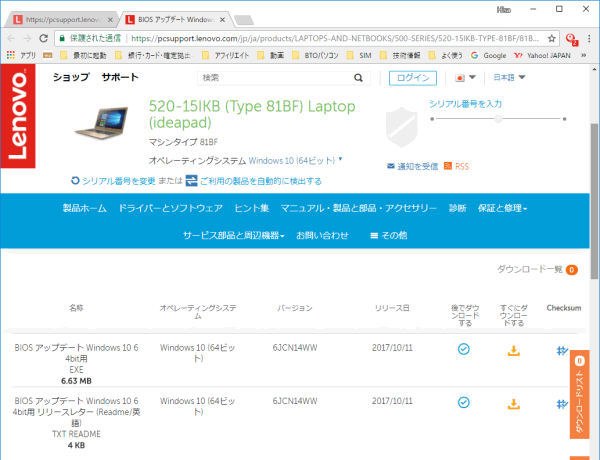Click the envelope icon to receive notifications
This screenshot has width=600, height=460.
(391, 166)
